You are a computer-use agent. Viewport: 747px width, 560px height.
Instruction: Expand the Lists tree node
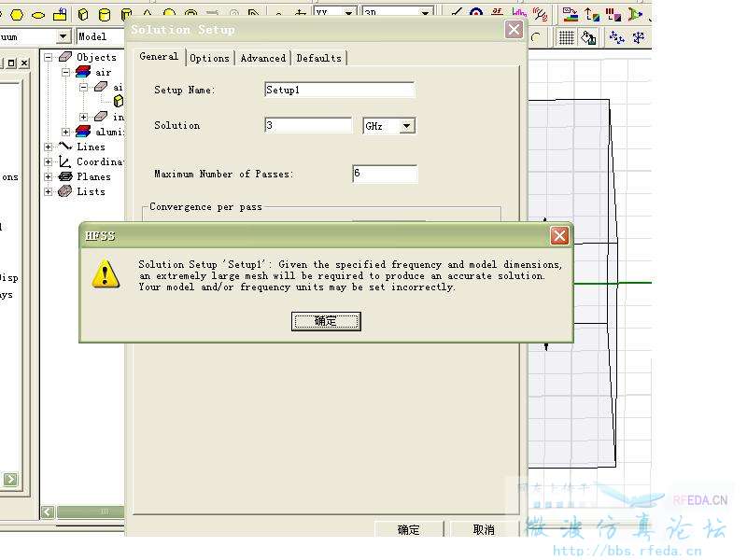pyautogui.click(x=49, y=191)
